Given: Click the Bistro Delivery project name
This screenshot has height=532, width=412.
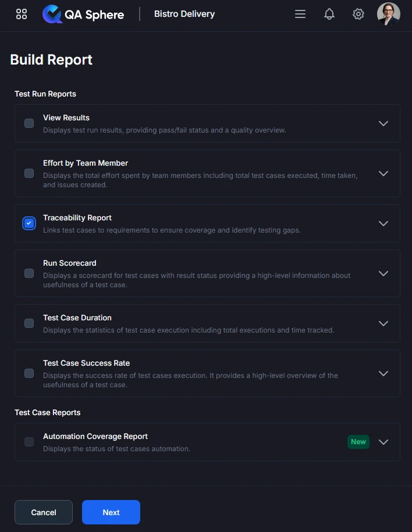Looking at the screenshot, I should [x=184, y=13].
